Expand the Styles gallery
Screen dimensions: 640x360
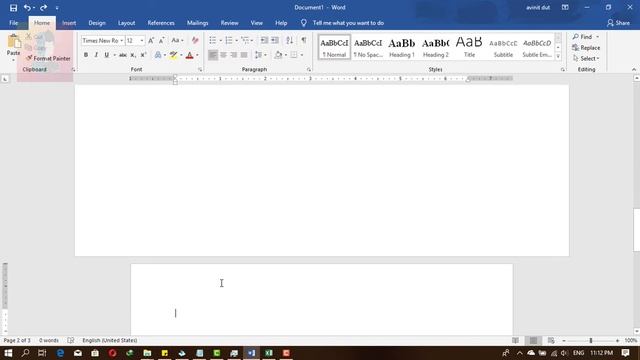558,56
